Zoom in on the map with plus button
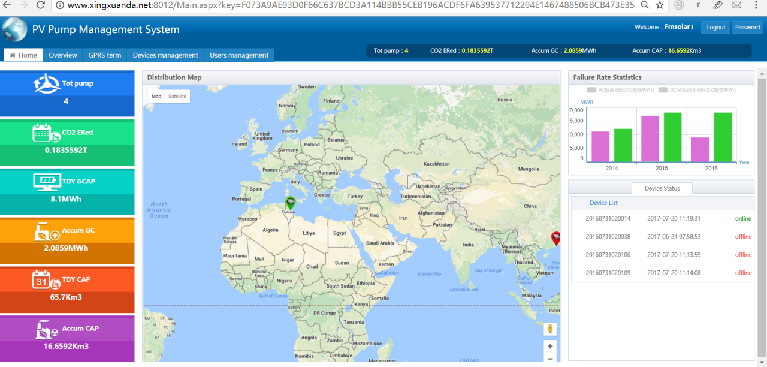This screenshot has width=767, height=367. click(x=550, y=346)
